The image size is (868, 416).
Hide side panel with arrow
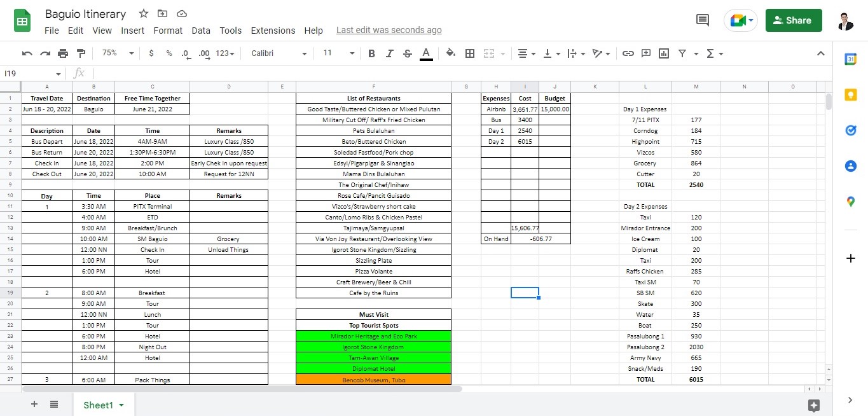[x=851, y=400]
